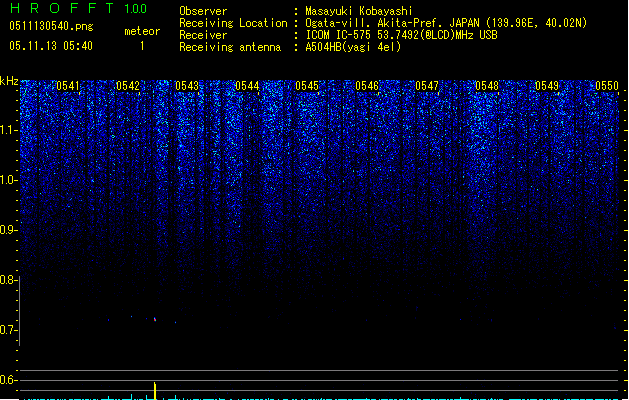Click the 0547 time marker
629x400 pixels.
click(427, 86)
